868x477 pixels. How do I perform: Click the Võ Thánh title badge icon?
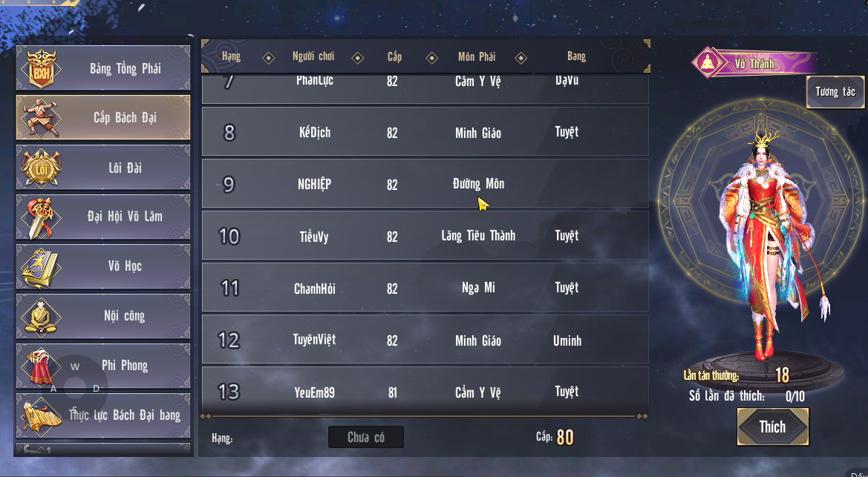click(708, 63)
